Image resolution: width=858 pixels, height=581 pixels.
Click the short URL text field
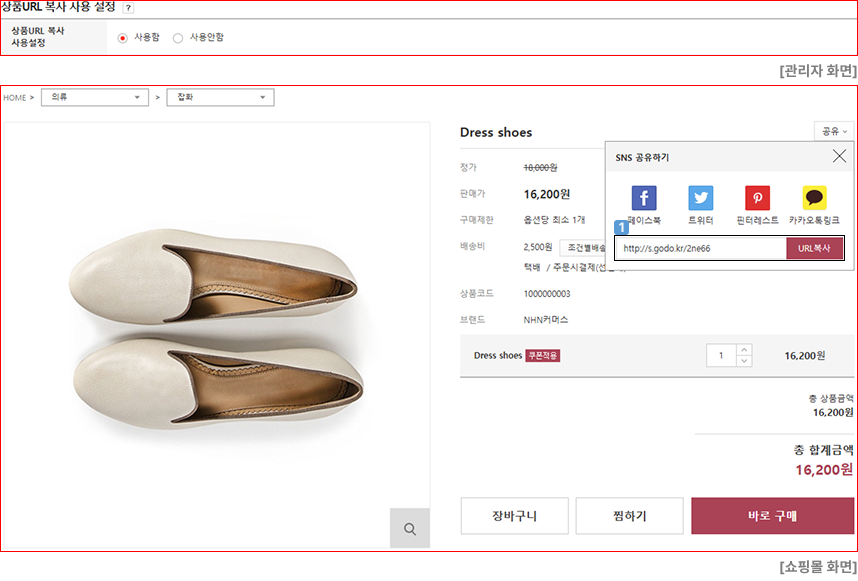click(700, 248)
